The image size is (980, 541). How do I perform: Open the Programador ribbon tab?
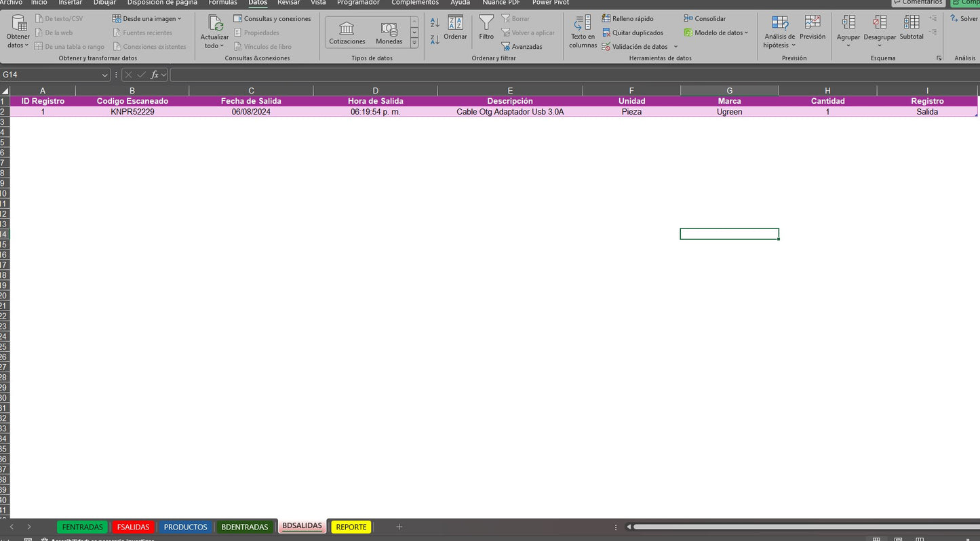click(358, 3)
